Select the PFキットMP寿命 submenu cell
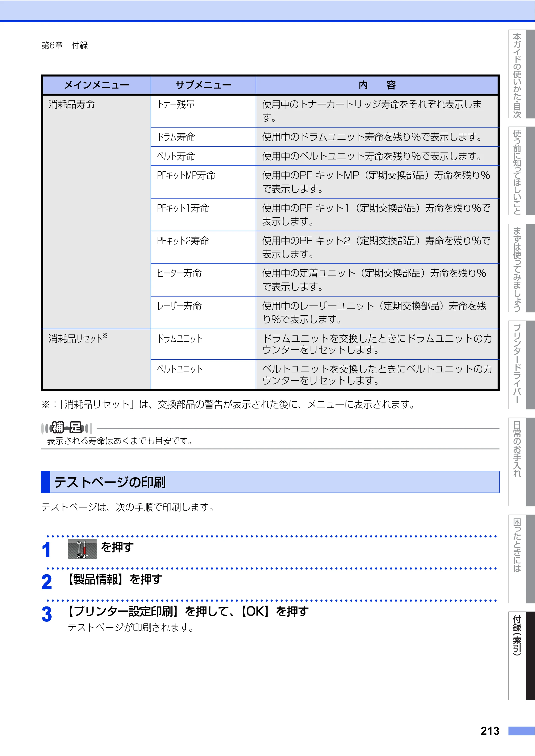 point(203,182)
